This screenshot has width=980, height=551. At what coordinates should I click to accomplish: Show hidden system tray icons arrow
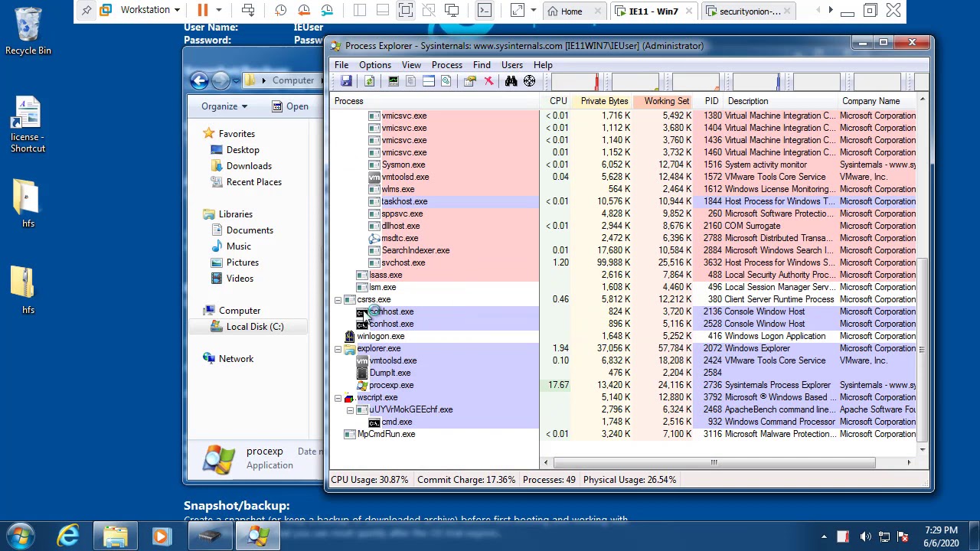click(x=824, y=536)
